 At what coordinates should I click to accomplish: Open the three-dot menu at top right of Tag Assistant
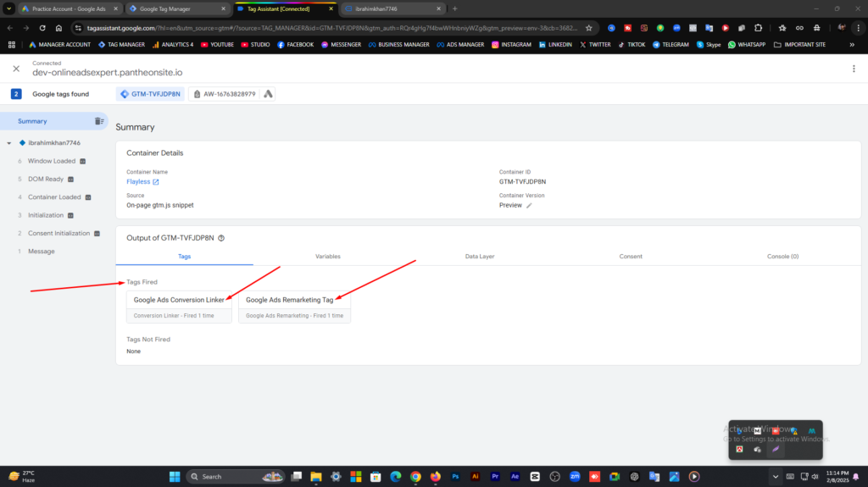[x=854, y=69]
